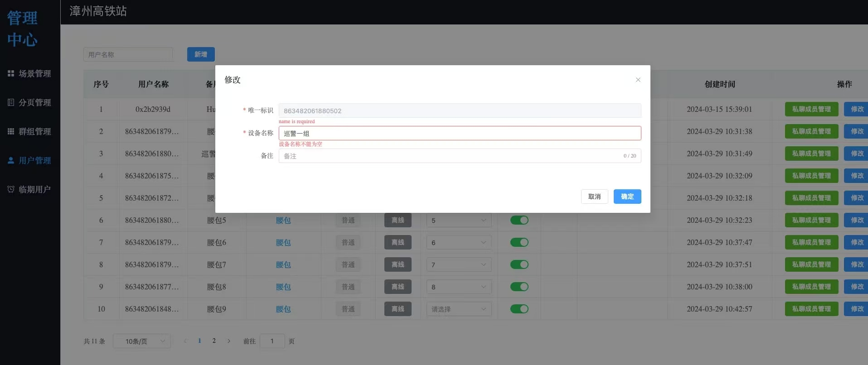
Task: Click the 分页管理 document icon in sidebar
Action: 11,102
